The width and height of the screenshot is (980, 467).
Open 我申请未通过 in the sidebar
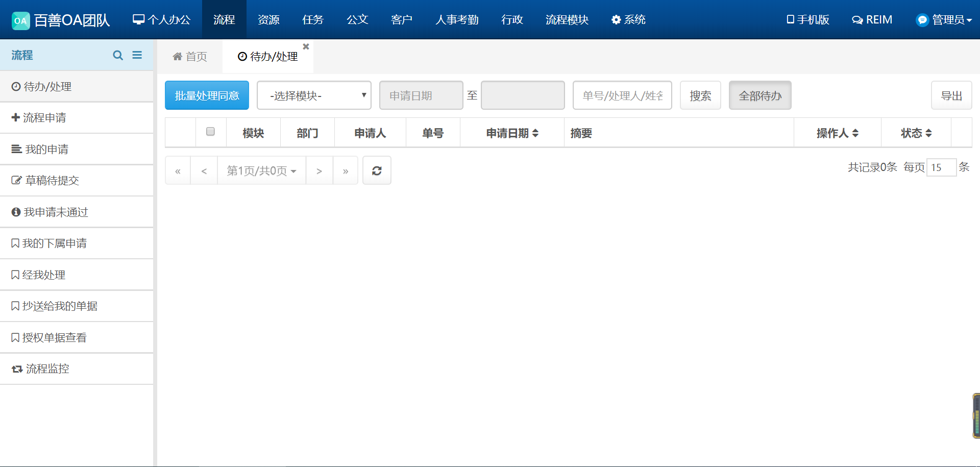77,212
